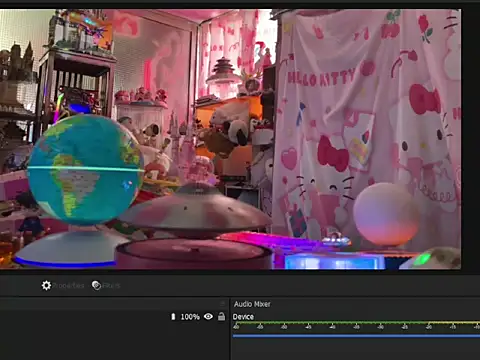Click the Device audio source label

pyautogui.click(x=243, y=317)
